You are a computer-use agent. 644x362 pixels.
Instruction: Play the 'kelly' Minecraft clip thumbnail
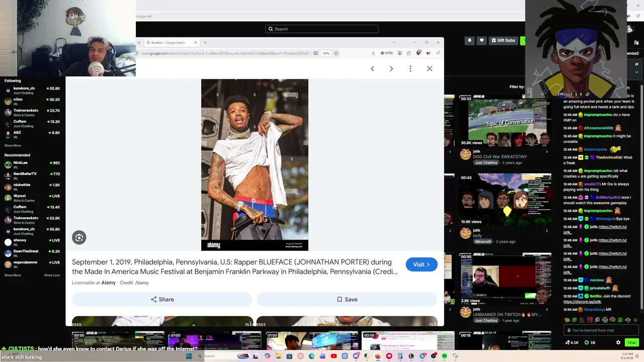pyautogui.click(x=505, y=200)
